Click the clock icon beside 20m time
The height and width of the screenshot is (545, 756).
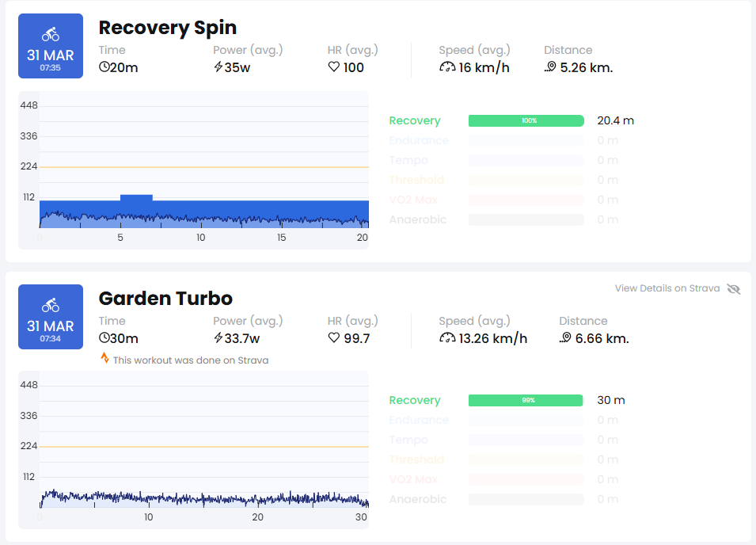tap(104, 67)
